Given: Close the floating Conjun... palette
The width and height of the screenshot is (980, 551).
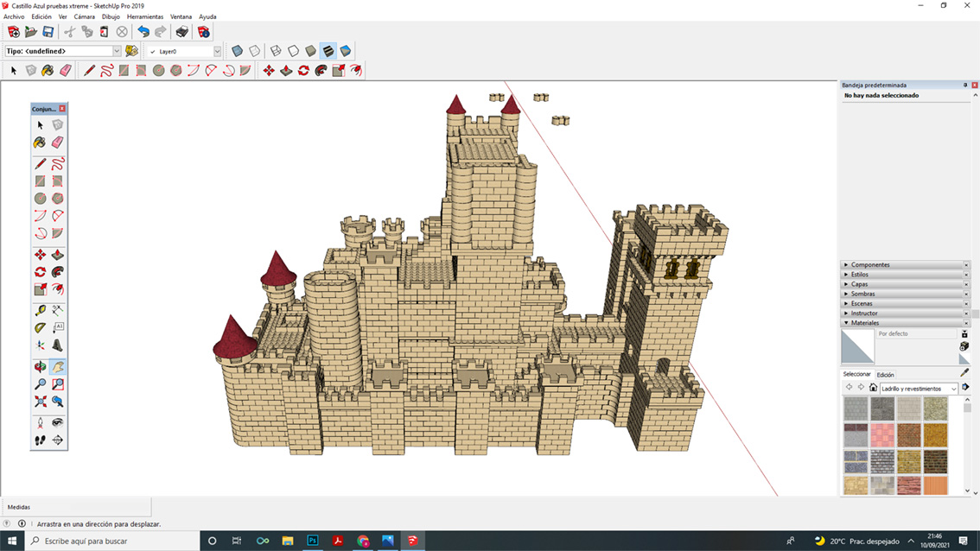Looking at the screenshot, I should [62, 109].
